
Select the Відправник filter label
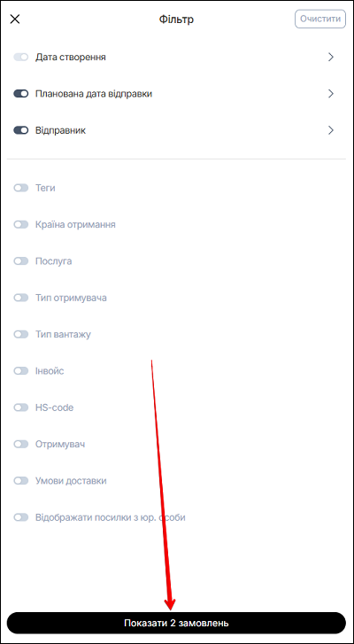pos(61,130)
